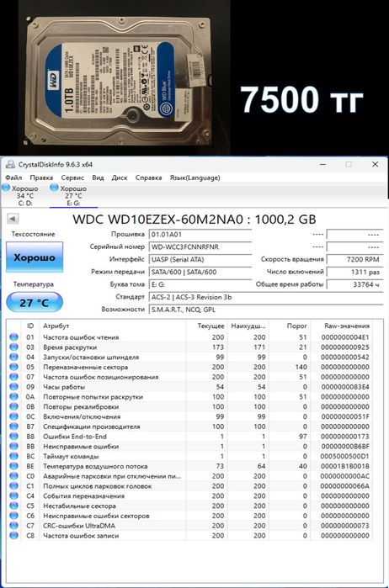Viewport: 389px width, 588px height.
Task: Select the E: G: disk tab
Action: 73,196
